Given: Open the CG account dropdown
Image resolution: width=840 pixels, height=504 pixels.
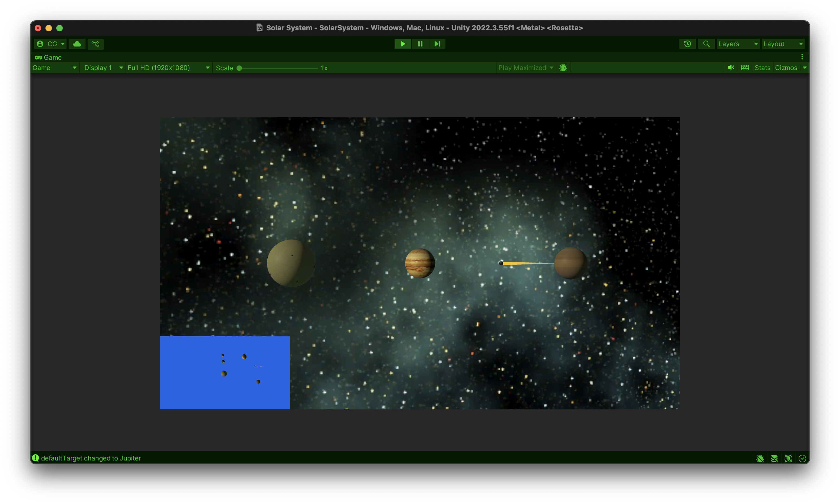Looking at the screenshot, I should [50, 44].
